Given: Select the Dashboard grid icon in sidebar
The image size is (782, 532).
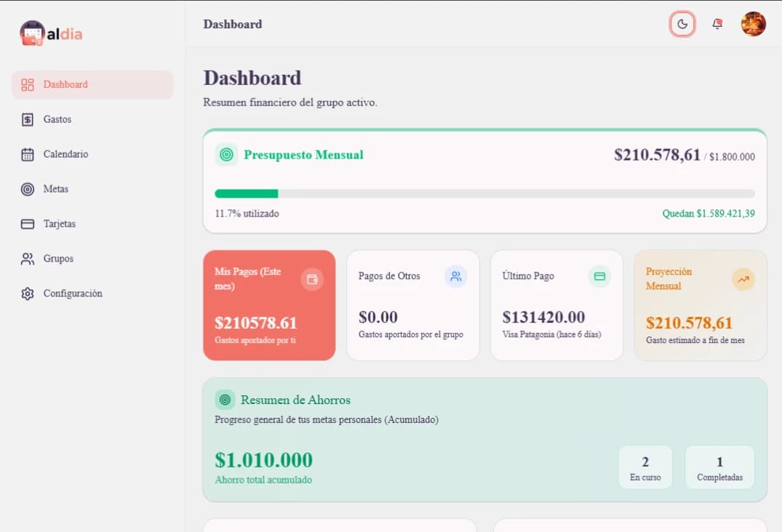Looking at the screenshot, I should pos(28,85).
